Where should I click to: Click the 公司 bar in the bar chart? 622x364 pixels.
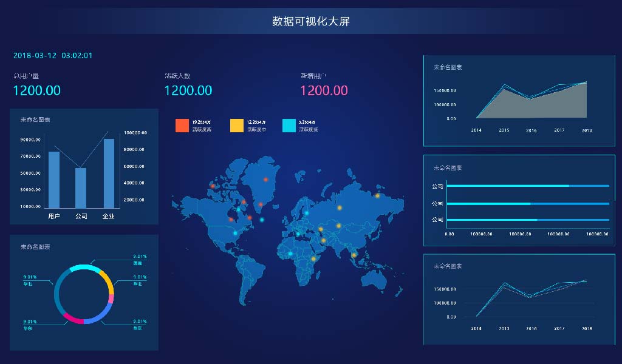[x=81, y=188]
